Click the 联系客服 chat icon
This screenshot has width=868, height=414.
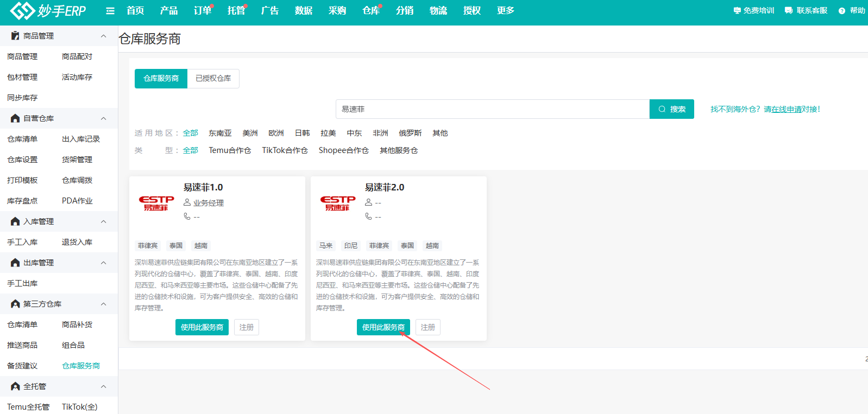click(789, 11)
